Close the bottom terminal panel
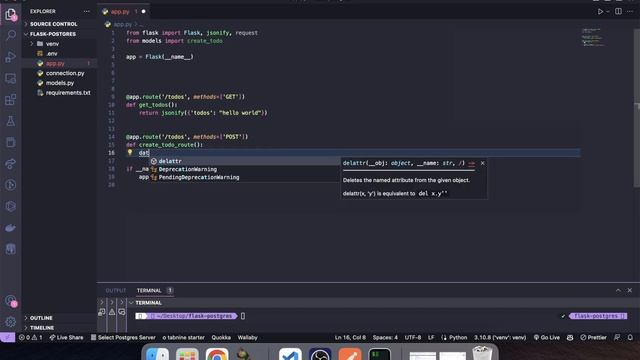 tap(629, 290)
